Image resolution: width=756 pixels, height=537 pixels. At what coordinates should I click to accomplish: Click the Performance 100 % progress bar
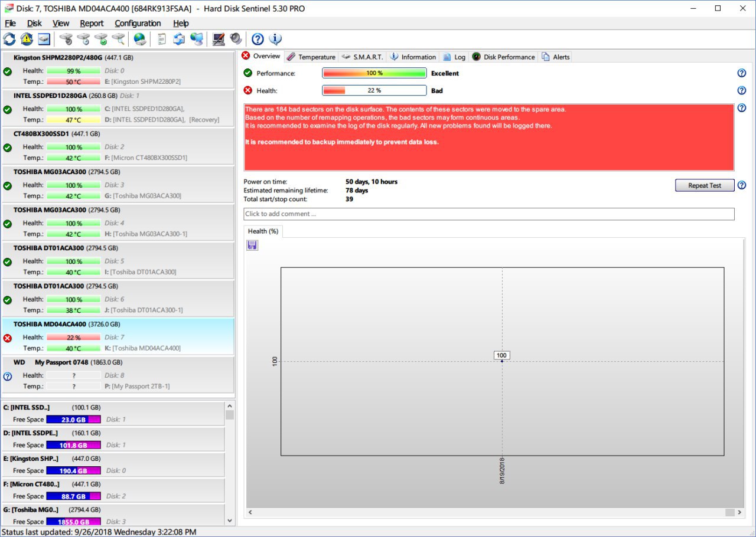tap(374, 73)
